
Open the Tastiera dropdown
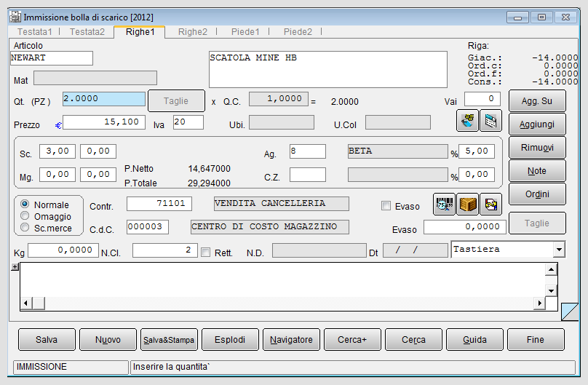[x=559, y=250]
